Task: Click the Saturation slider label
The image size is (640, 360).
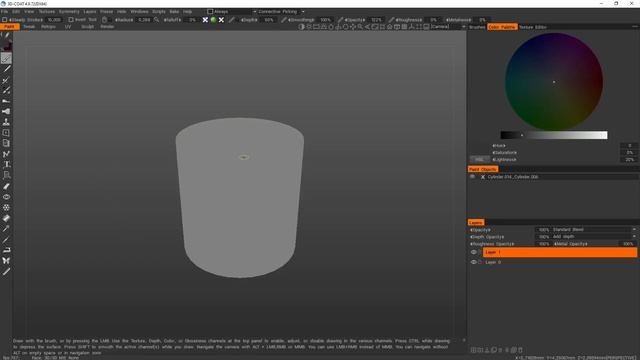Action: (x=504, y=153)
